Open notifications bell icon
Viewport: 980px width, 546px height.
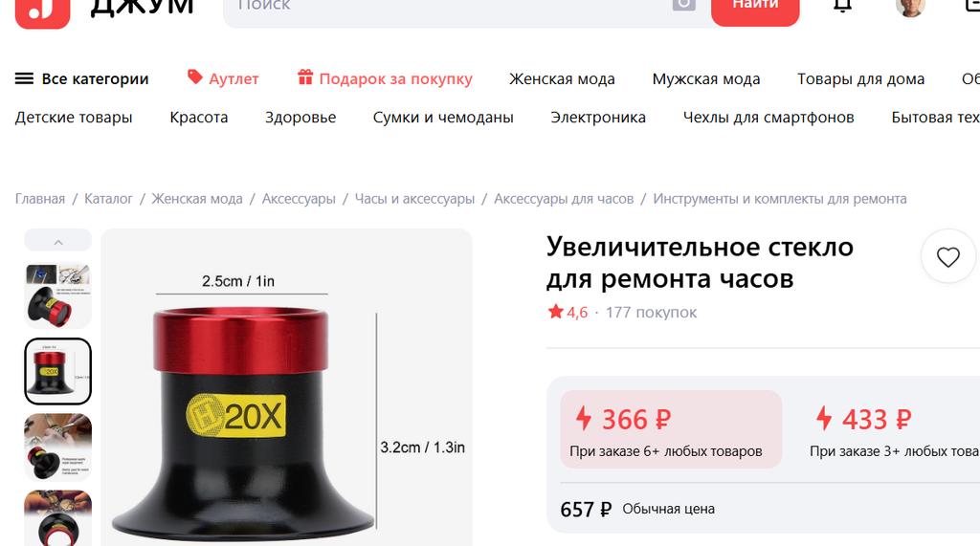pyautogui.click(x=842, y=5)
